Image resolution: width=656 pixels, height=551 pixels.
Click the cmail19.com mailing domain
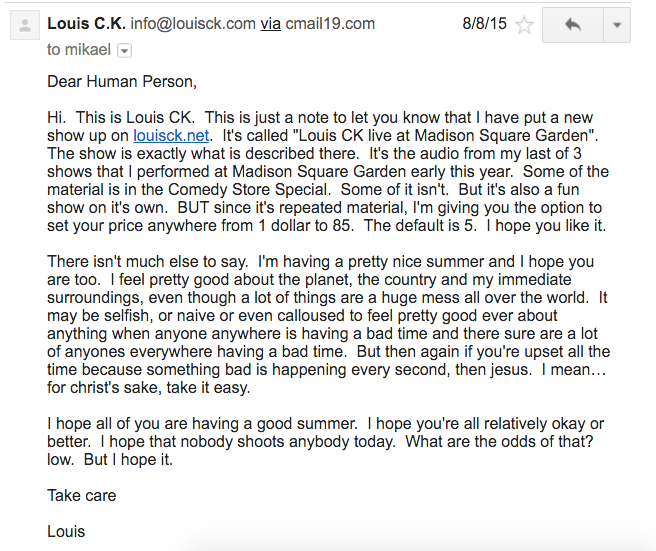click(331, 24)
